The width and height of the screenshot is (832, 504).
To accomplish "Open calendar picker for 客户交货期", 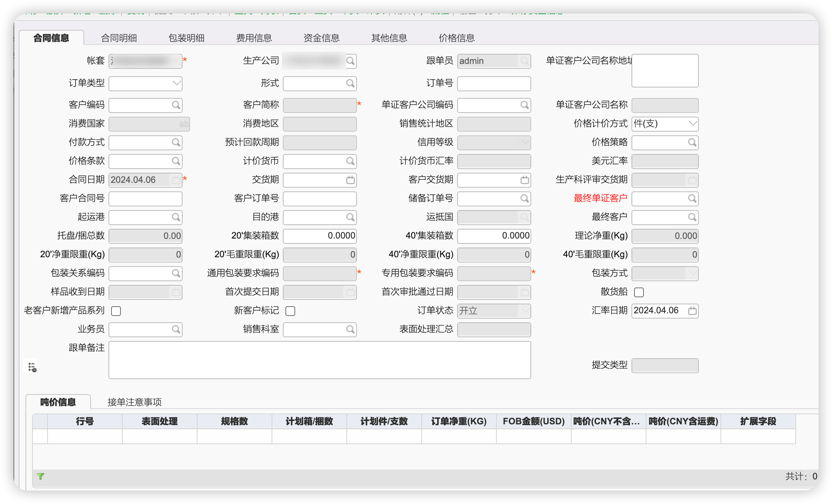I will coord(524,180).
